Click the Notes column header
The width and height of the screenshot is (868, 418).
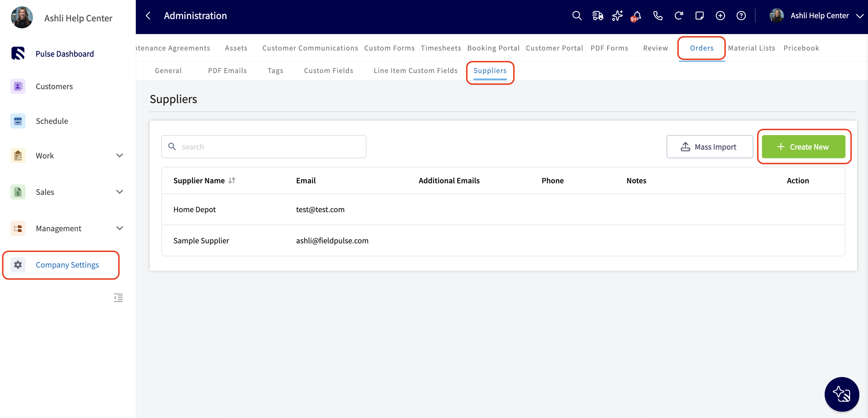(x=636, y=180)
